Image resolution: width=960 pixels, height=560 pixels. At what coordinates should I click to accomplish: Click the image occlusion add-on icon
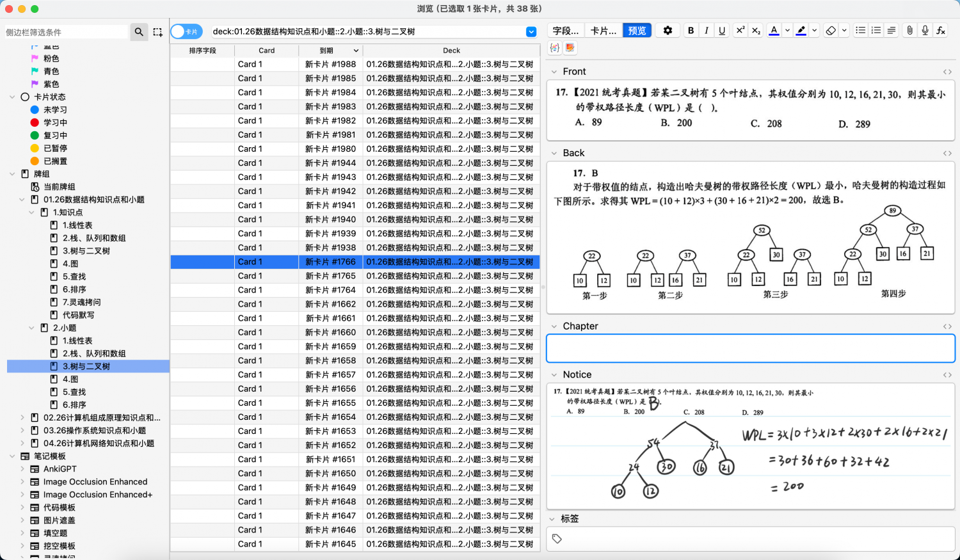coord(570,48)
